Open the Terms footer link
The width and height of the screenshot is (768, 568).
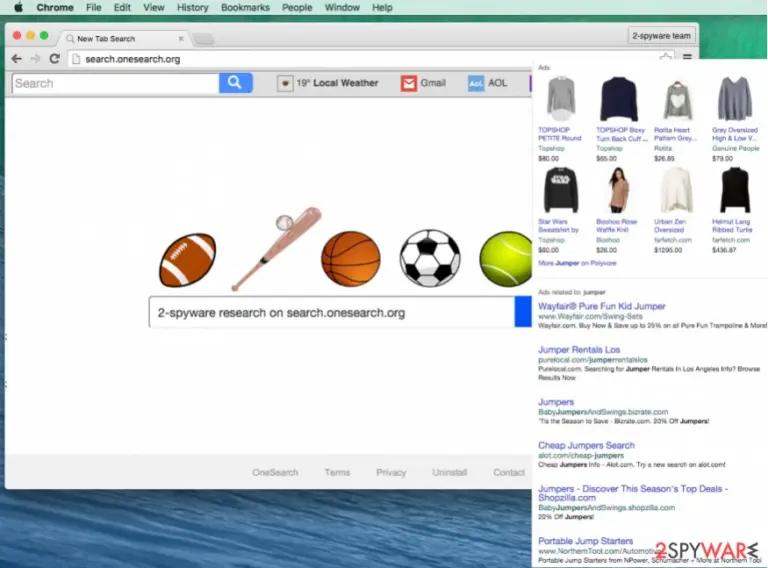click(x=337, y=473)
